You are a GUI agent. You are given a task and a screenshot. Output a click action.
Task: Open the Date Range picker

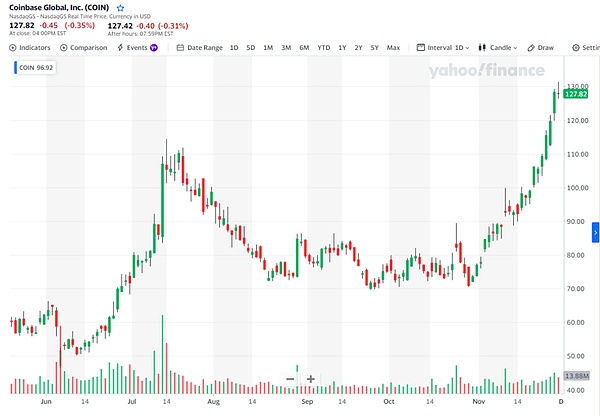200,47
